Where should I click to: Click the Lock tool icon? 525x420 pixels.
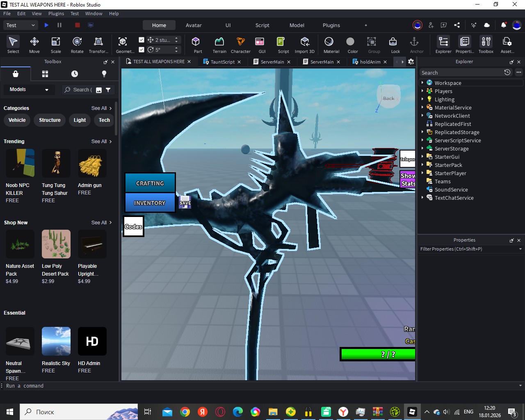pos(395,44)
